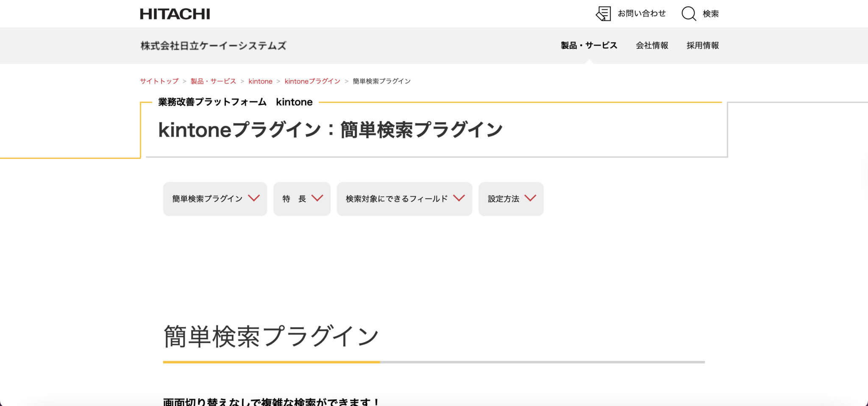Click the magnifying glass search icon
Image resolution: width=868 pixels, height=406 pixels.
(x=688, y=14)
